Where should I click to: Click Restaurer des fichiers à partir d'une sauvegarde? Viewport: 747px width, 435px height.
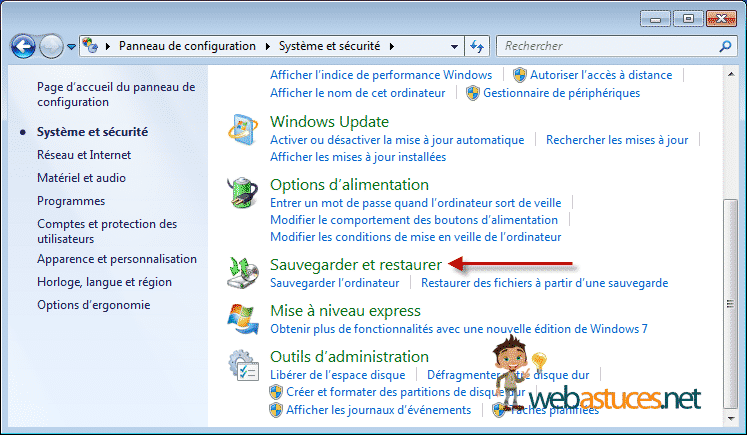click(x=545, y=283)
